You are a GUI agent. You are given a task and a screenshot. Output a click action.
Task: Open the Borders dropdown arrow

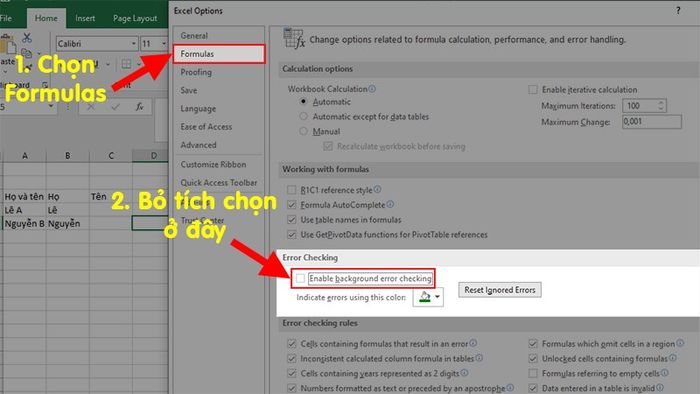[x=138, y=64]
